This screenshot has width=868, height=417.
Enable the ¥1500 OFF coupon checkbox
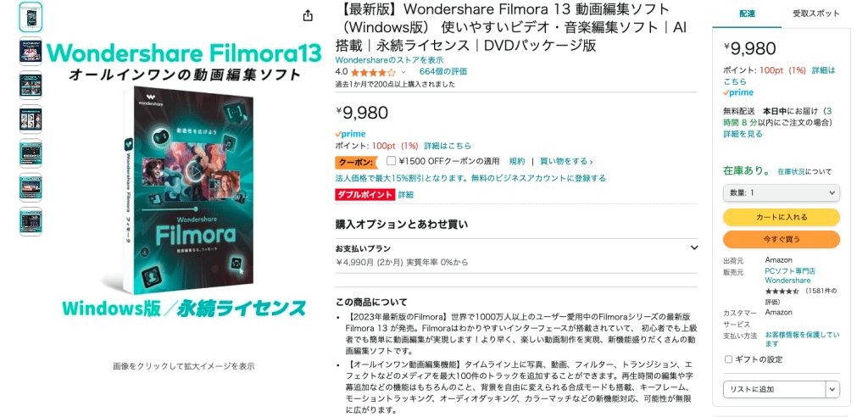pyautogui.click(x=392, y=161)
